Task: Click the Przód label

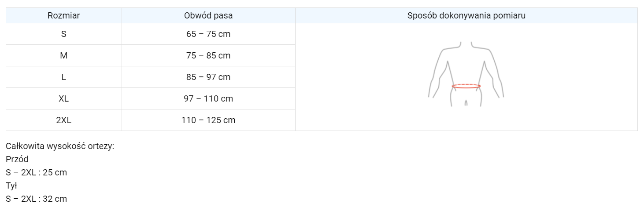Action: click(x=17, y=159)
